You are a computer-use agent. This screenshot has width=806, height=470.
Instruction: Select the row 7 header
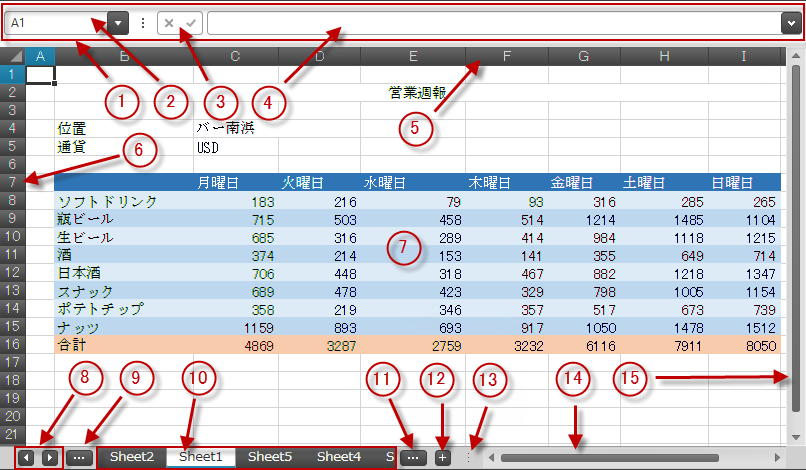pyautogui.click(x=12, y=182)
